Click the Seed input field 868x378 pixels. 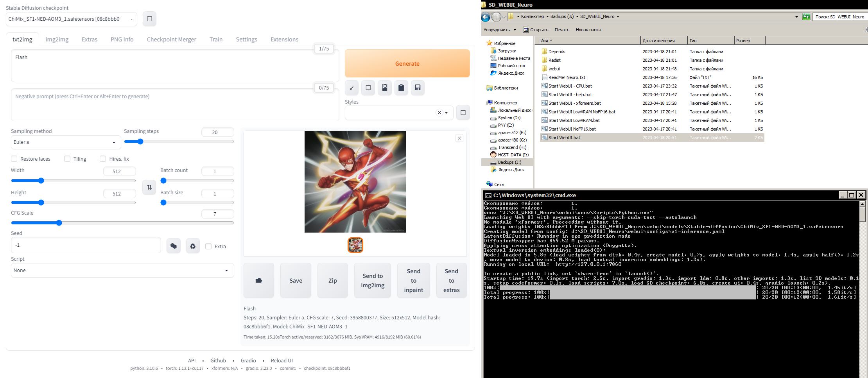pos(86,245)
